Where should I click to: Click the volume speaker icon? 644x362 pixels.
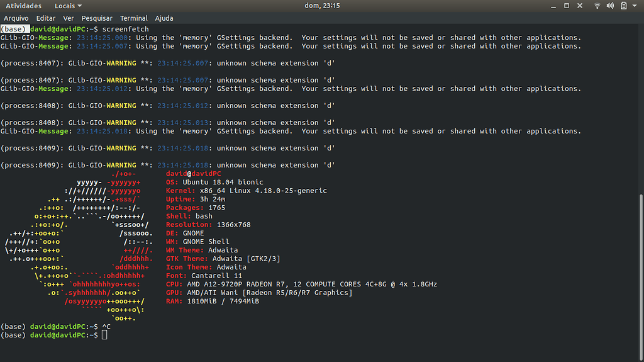610,6
